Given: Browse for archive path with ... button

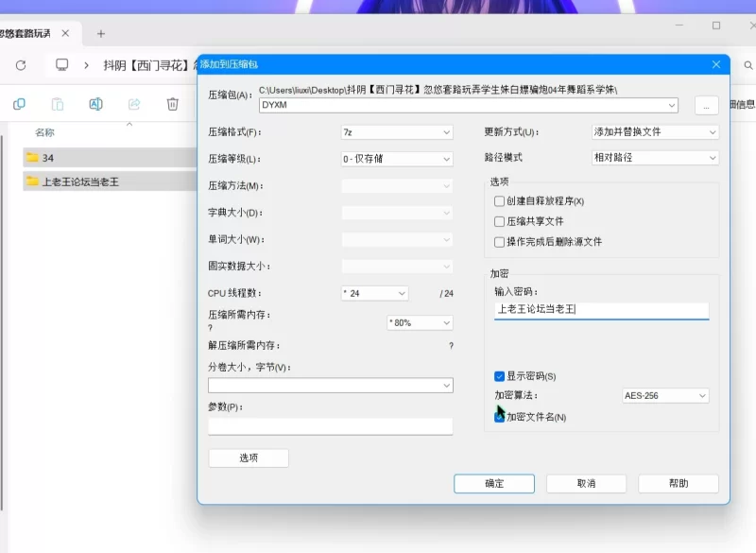Looking at the screenshot, I should point(706,106).
